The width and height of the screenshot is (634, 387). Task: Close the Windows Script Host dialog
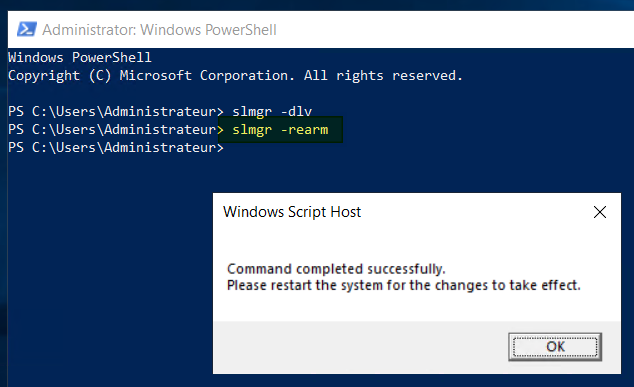600,212
